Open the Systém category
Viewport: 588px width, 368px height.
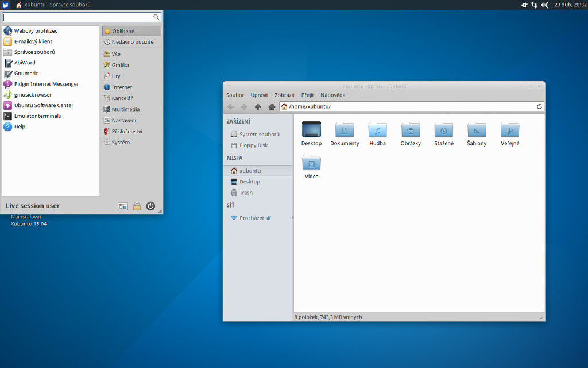131,143
